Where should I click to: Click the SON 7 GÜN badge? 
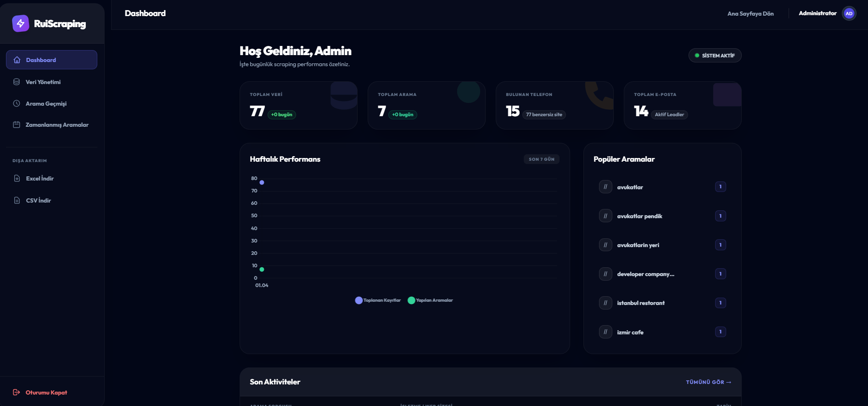[x=542, y=159]
